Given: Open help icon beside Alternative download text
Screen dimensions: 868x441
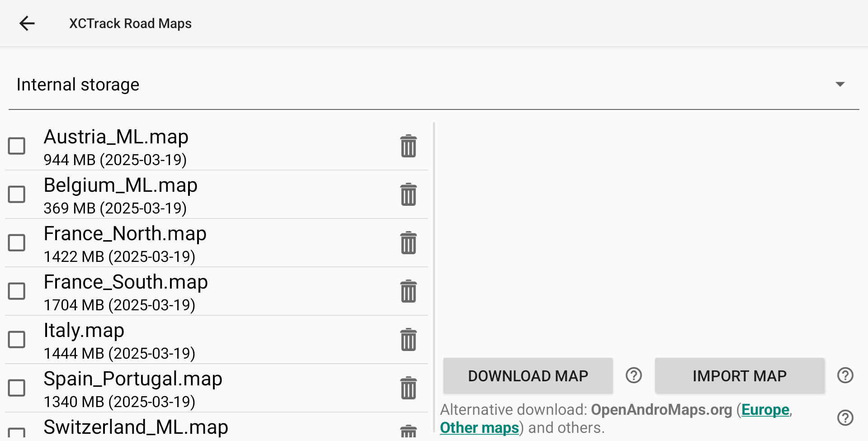Looking at the screenshot, I should 845,418.
